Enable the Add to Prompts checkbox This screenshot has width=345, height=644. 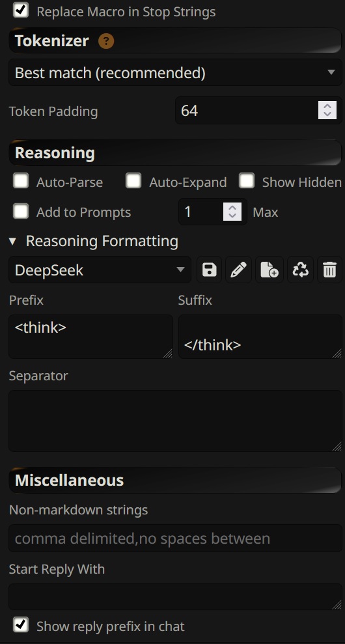coord(21,212)
